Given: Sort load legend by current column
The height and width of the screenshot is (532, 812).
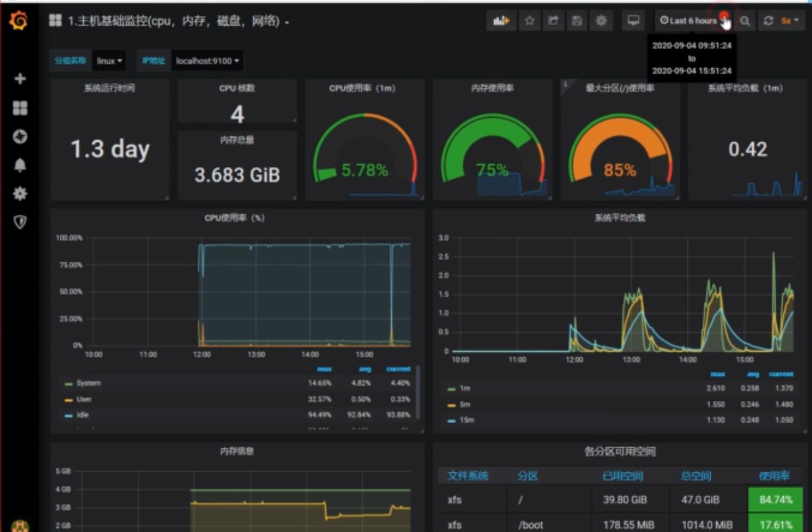Looking at the screenshot, I should coord(781,374).
